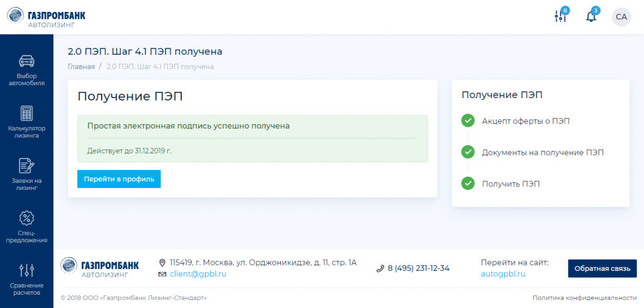Open the Газпромбанк Автолизинг header logo
Image resolution: width=644 pixels, height=308 pixels.
click(47, 17)
